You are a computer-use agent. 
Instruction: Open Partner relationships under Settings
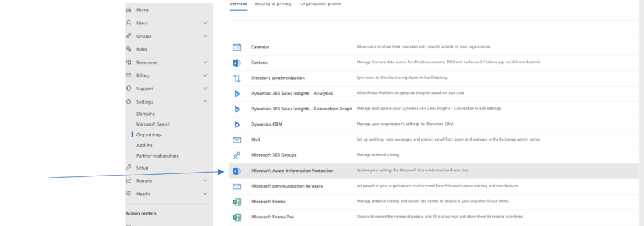[157, 156]
